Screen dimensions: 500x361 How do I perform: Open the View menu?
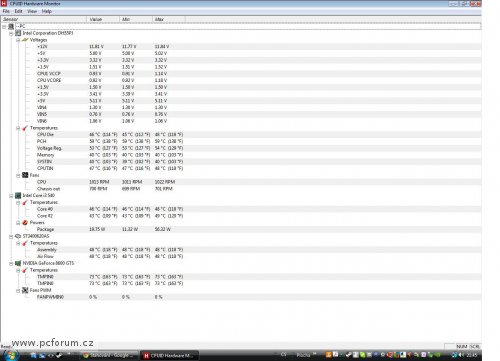[32, 11]
